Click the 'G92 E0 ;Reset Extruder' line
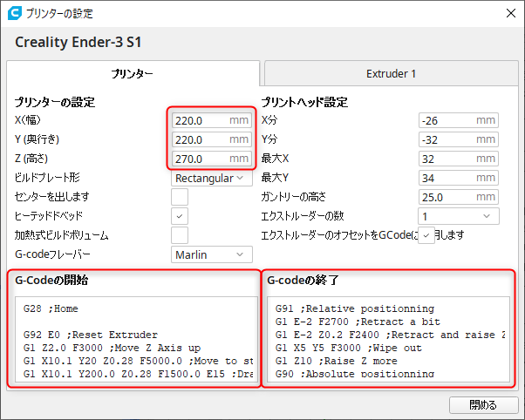This screenshot has width=525, height=420. pos(91,335)
